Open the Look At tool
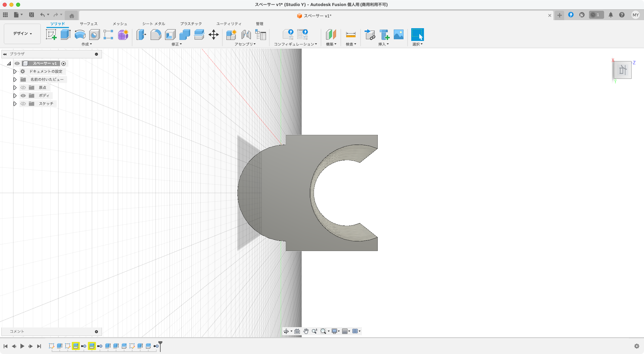Screen dimensions: 644x354 (297, 331)
